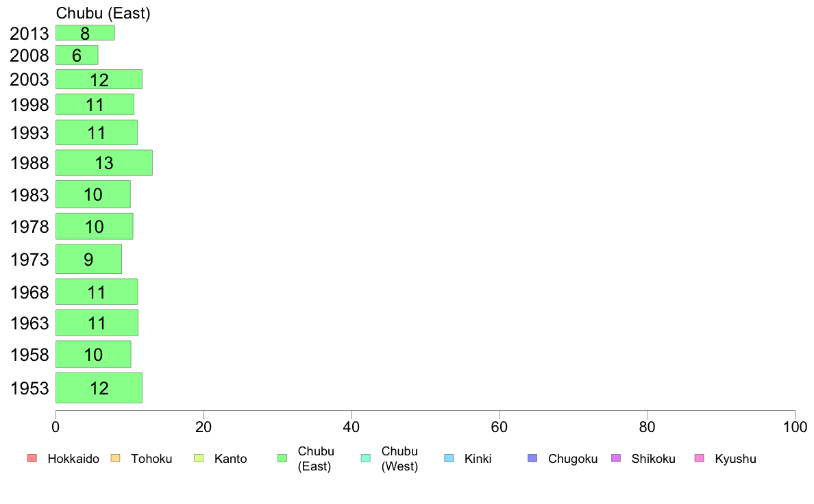Select the 2008 bar with value 6
The height and width of the screenshot is (504, 814).
click(x=77, y=55)
